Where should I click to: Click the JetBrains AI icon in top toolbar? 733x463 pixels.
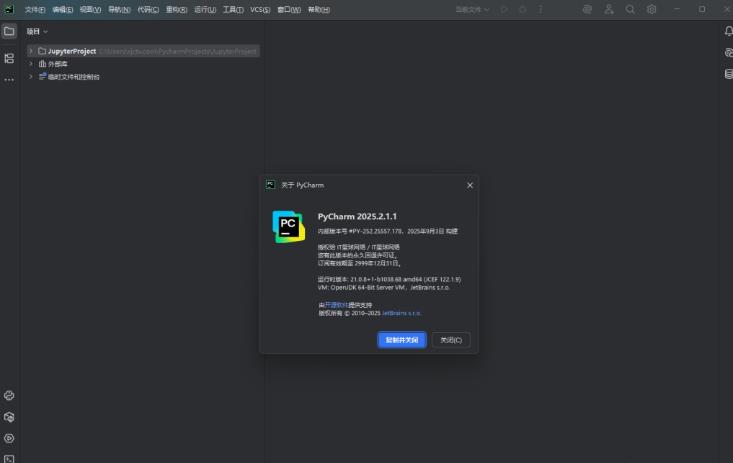tap(587, 9)
